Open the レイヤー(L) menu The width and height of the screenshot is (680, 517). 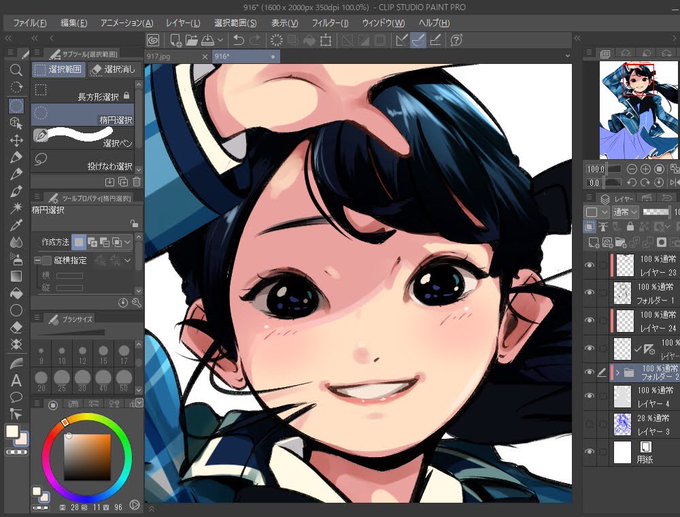pyautogui.click(x=183, y=23)
